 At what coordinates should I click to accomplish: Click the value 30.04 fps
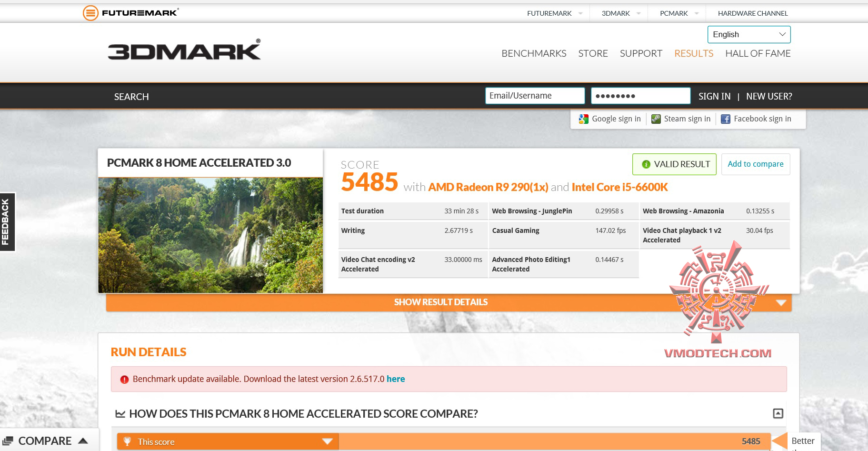pos(759,231)
